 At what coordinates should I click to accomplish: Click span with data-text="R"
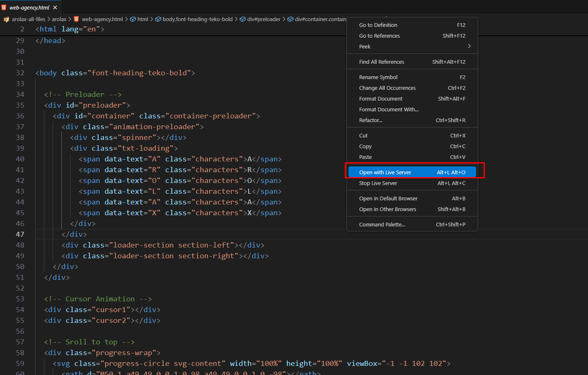180,170
